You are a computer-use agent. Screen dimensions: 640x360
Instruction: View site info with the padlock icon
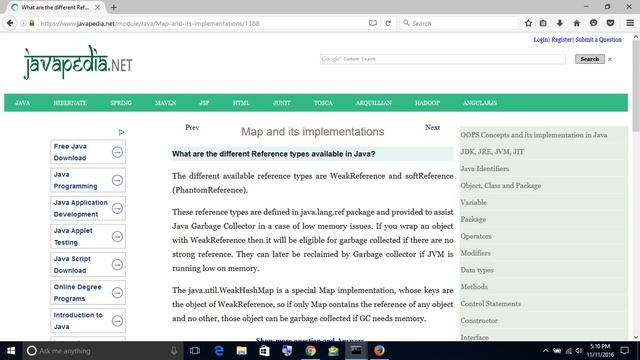pos(32,23)
